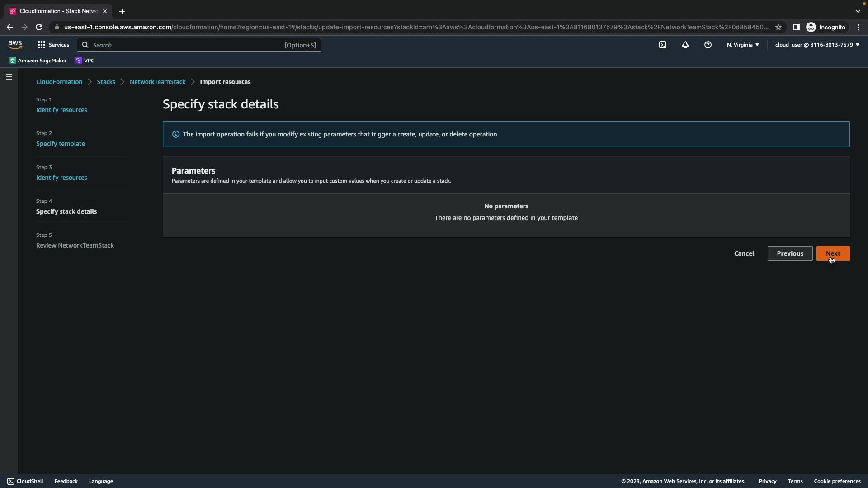Click the NetworkTeamStack breadcrumb link
This screenshot has height=488, width=868.
(157, 82)
